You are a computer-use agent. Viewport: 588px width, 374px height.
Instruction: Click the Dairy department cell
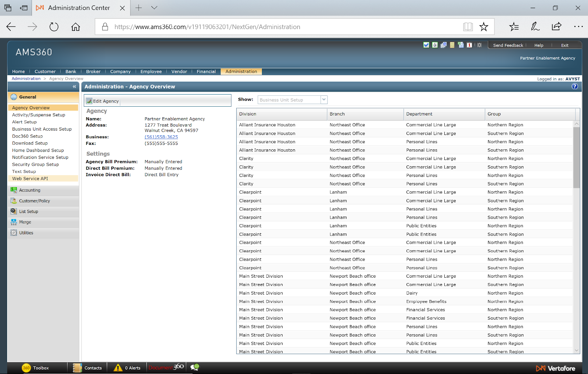412,293
